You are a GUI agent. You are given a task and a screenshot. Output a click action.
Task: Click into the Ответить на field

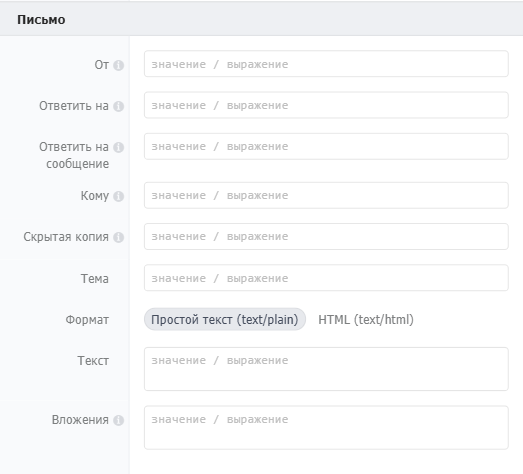point(326,105)
